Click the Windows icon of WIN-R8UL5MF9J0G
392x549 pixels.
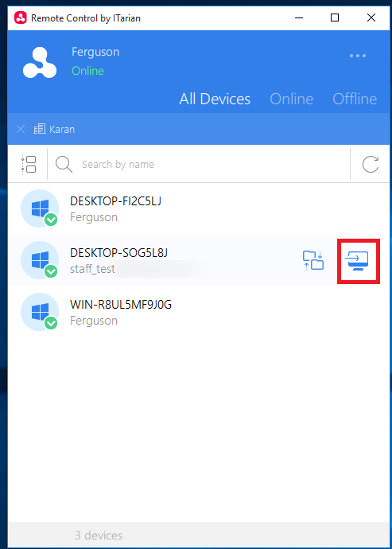[40, 312]
